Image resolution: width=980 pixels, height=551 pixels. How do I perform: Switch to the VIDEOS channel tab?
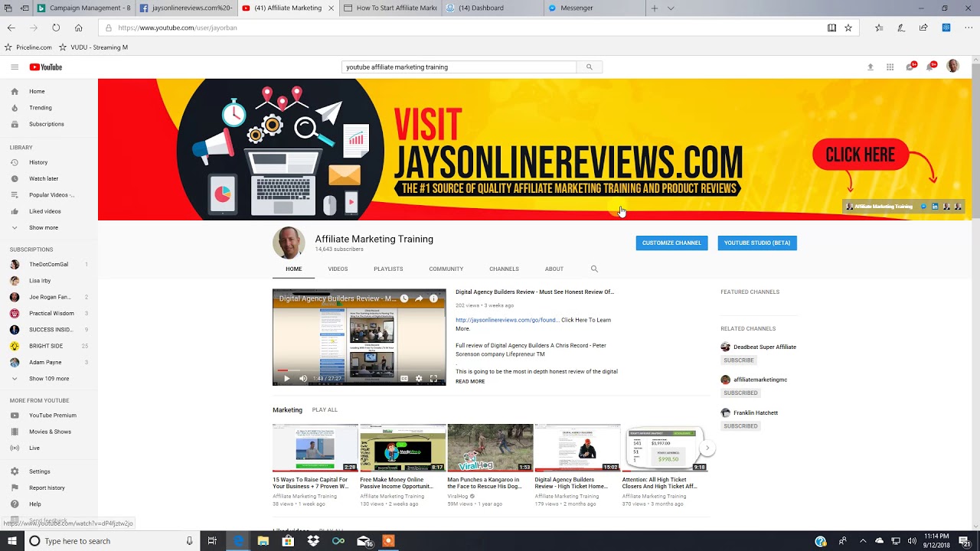[338, 269]
